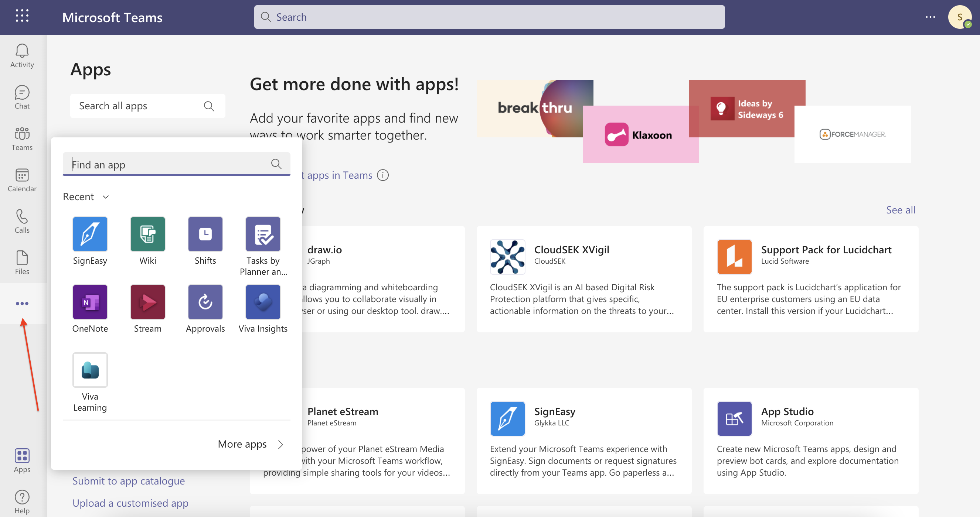This screenshot has width=980, height=517.
Task: Click the App Studio title text
Action: pos(787,411)
